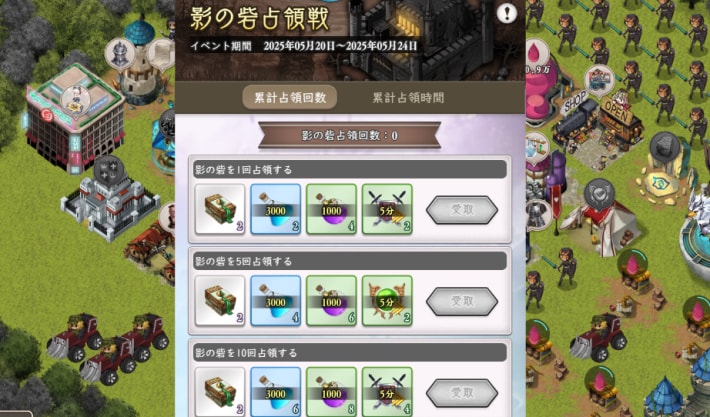This screenshot has height=417, width=710.
Task: Select the 累計占領回数 tab
Action: coord(290,97)
